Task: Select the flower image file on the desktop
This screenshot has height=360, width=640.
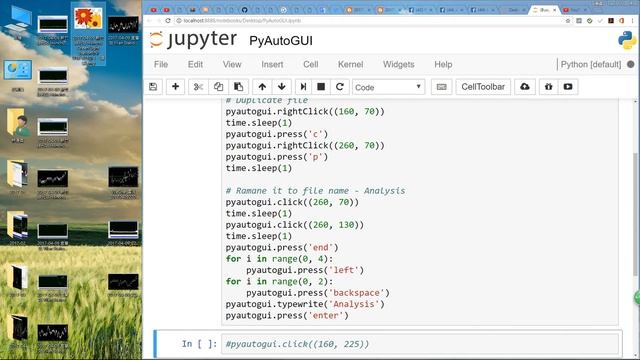Action: 88,35
